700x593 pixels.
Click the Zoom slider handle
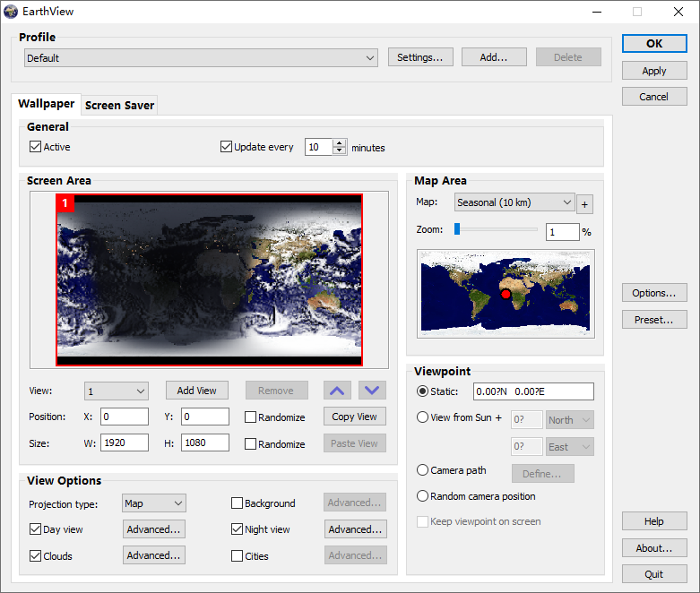(x=457, y=229)
